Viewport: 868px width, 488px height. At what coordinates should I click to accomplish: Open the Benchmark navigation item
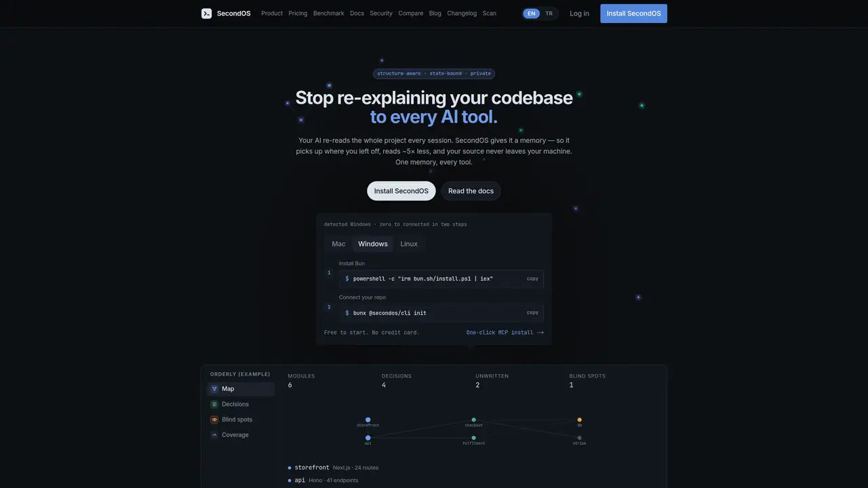point(329,14)
